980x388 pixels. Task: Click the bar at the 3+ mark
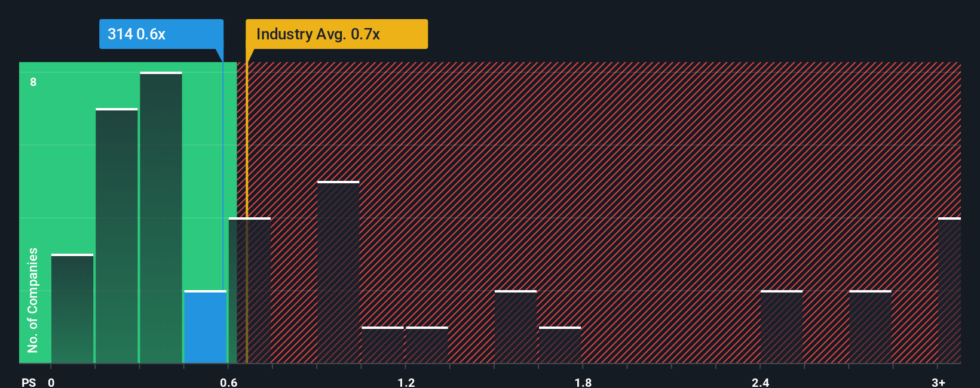tap(950, 291)
